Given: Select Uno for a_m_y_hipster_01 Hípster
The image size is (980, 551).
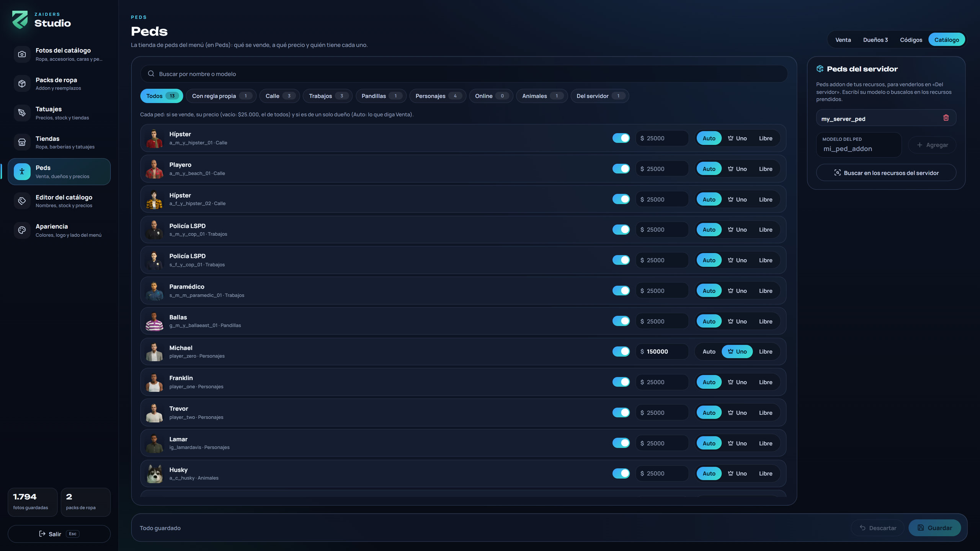Looking at the screenshot, I should [x=737, y=138].
